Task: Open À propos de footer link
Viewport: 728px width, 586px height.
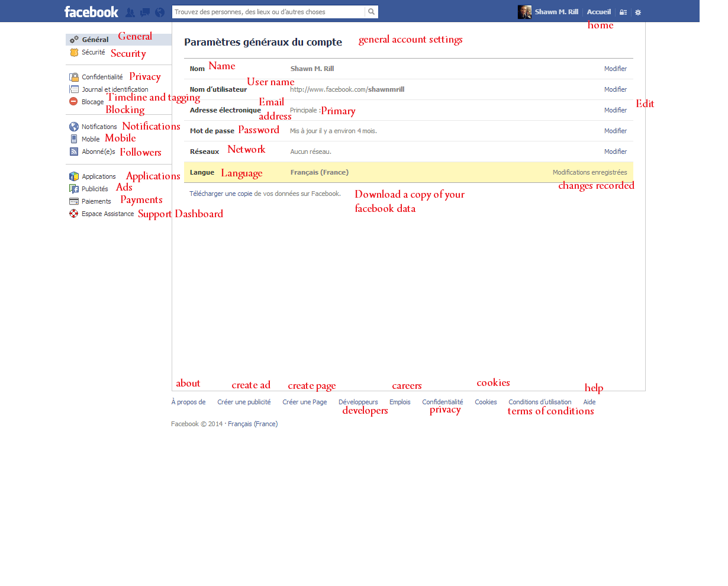Action: (188, 402)
